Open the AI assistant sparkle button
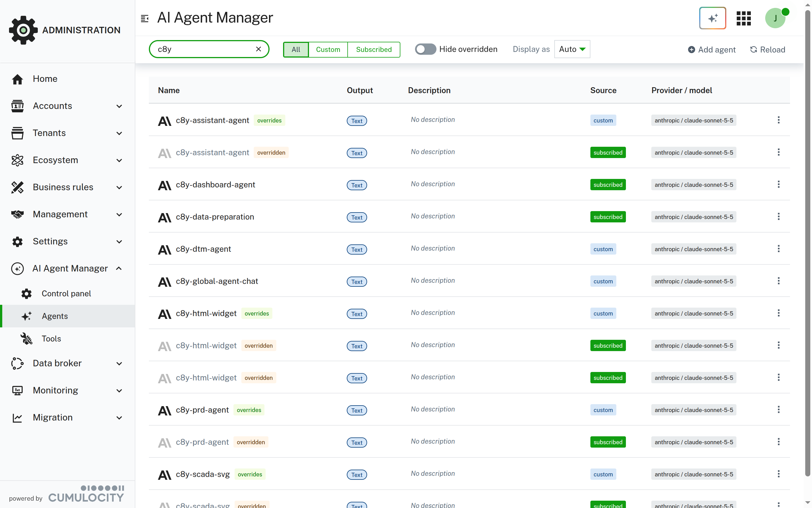The height and width of the screenshot is (508, 812). click(x=712, y=18)
